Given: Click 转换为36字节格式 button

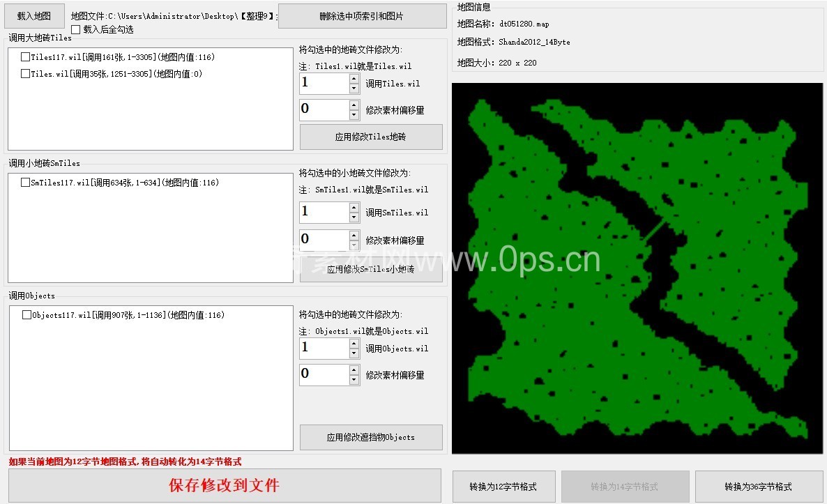Looking at the screenshot, I should pyautogui.click(x=758, y=487).
